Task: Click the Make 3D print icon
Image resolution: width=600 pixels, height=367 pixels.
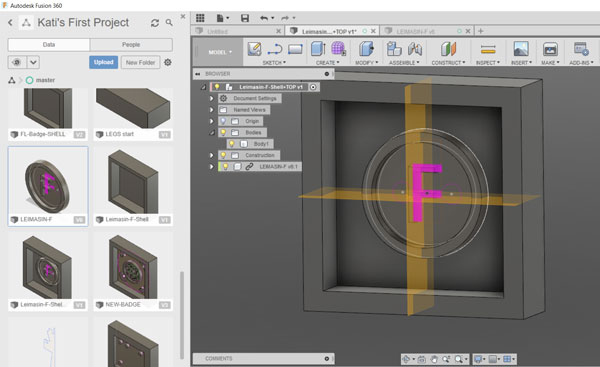Action: coord(550,49)
